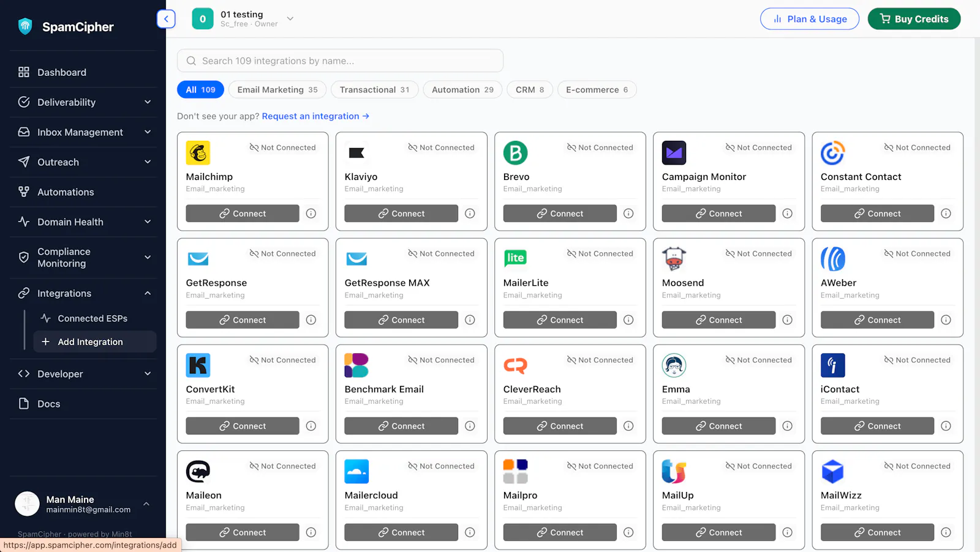Click the SpamCipher shield logo
The width and height of the screenshot is (980, 552).
pyautogui.click(x=25, y=26)
